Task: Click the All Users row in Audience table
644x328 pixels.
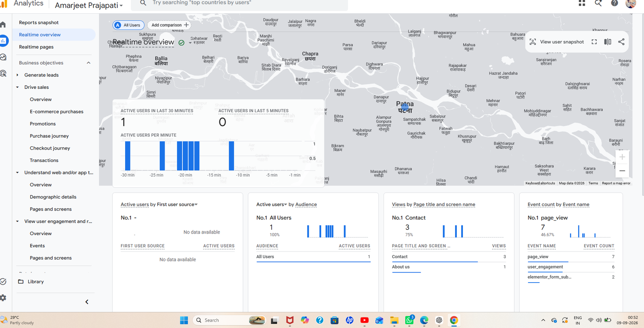Action: point(313,257)
